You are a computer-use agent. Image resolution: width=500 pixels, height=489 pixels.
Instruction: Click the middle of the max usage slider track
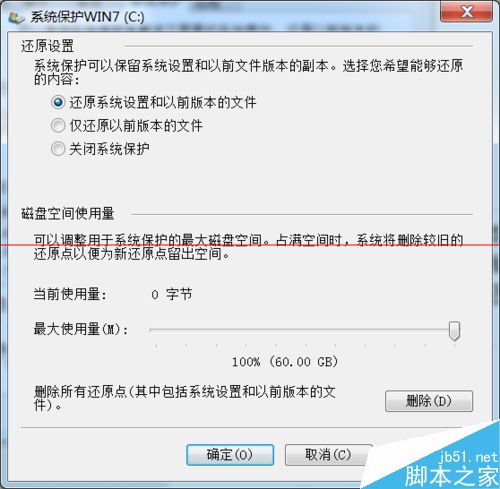tap(302, 330)
